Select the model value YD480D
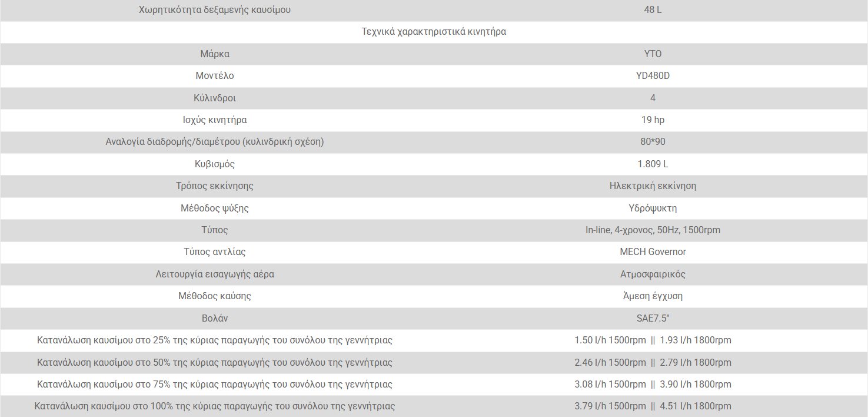 coord(653,76)
